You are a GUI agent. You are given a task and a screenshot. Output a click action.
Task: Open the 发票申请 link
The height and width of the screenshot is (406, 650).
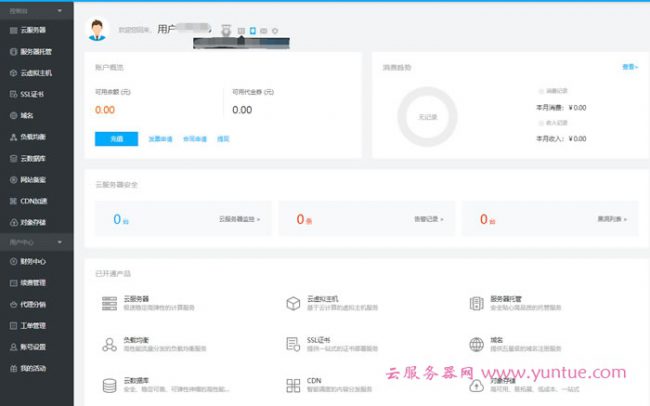(x=160, y=139)
